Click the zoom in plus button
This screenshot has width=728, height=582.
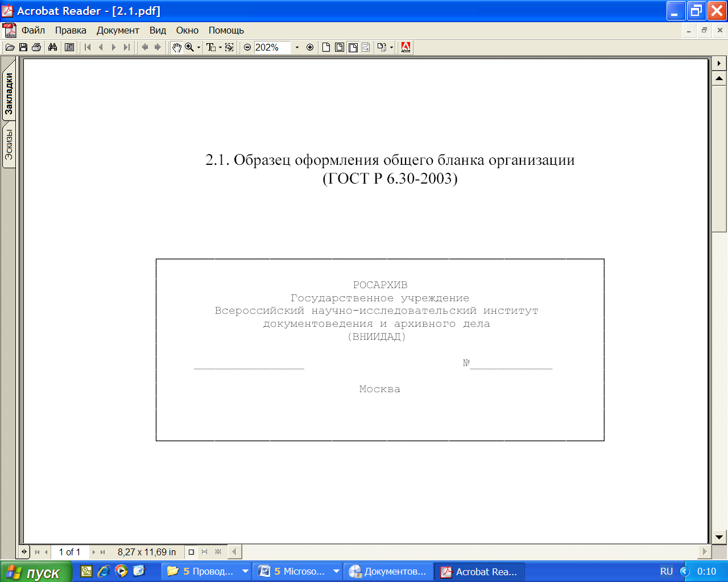point(310,47)
